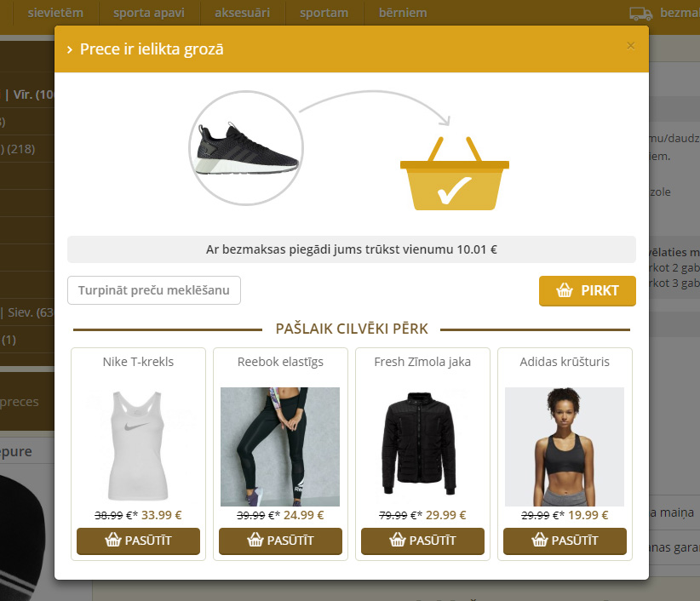Click the basket icon on PIRKT button

click(x=565, y=290)
